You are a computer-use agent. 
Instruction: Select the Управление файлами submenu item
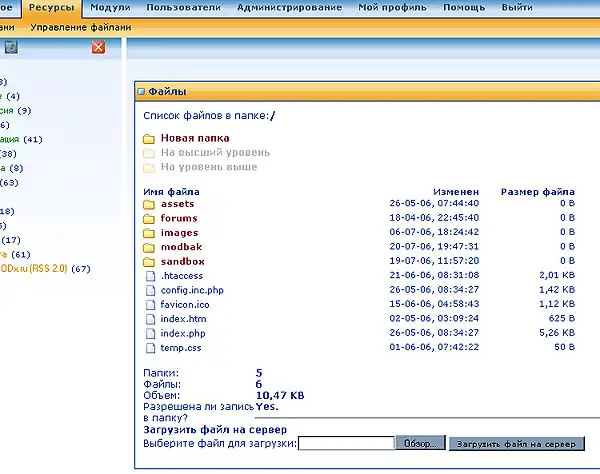point(76,27)
